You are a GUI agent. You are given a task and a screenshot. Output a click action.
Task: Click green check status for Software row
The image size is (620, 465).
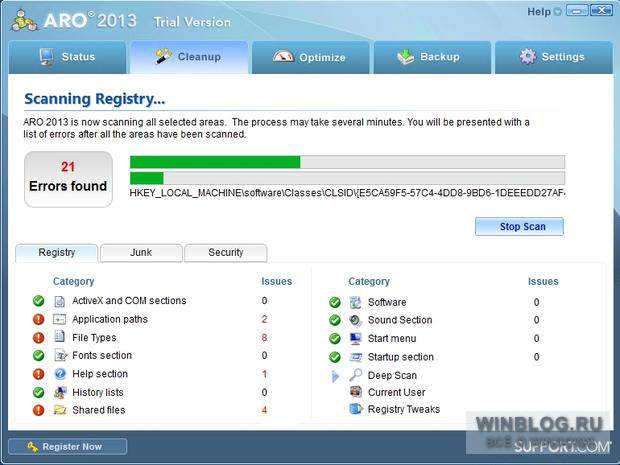click(x=335, y=302)
